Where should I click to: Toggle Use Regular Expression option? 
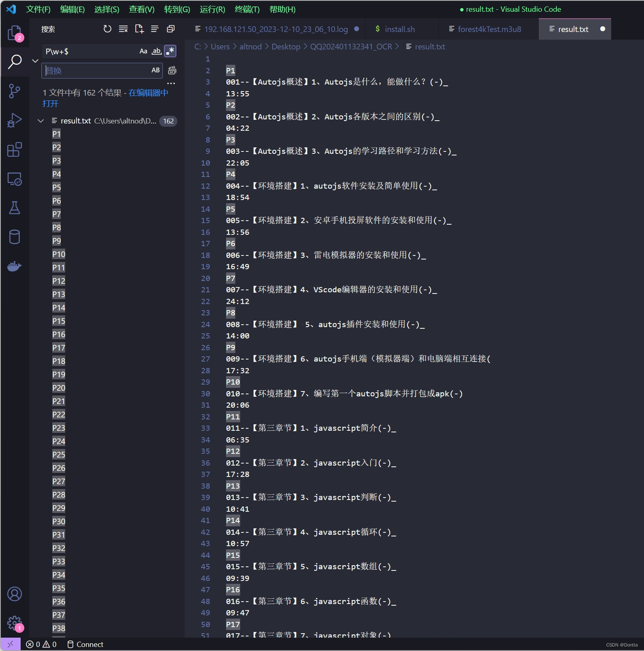click(x=170, y=51)
